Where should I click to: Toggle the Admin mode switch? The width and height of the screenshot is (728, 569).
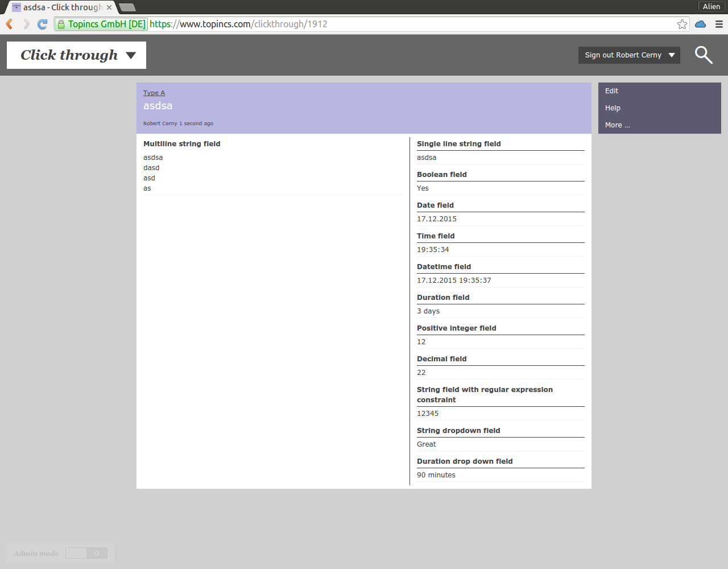86,553
